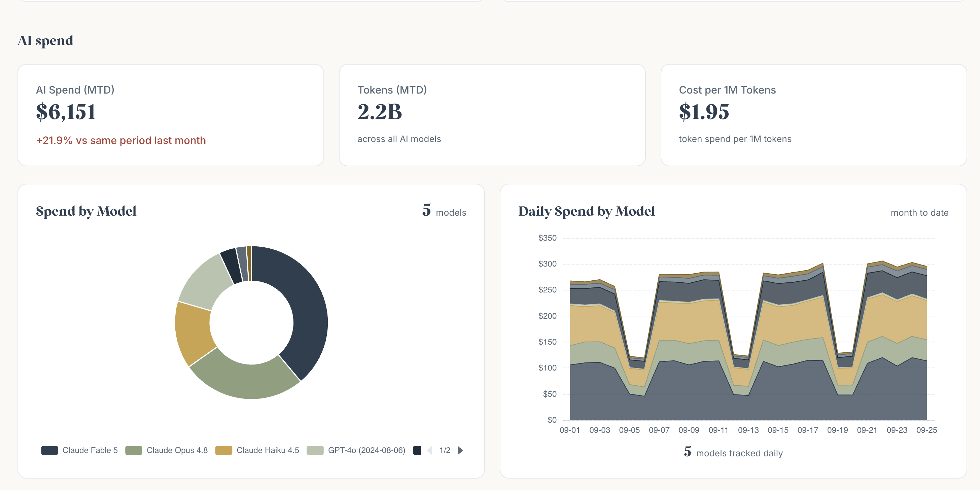The image size is (980, 490).
Task: Click the $6,151 AI Spend value
Action: 66,112
